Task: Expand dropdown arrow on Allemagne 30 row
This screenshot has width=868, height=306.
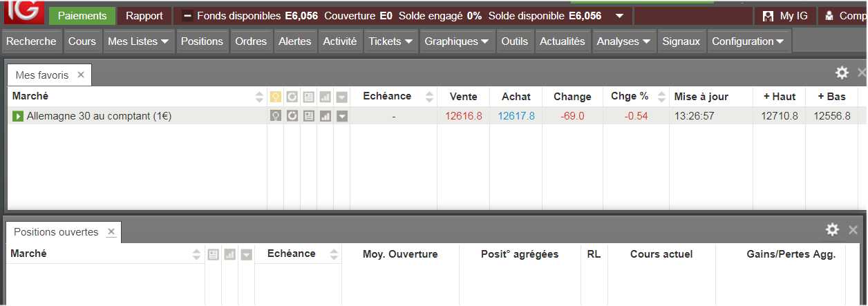Action: (x=342, y=116)
